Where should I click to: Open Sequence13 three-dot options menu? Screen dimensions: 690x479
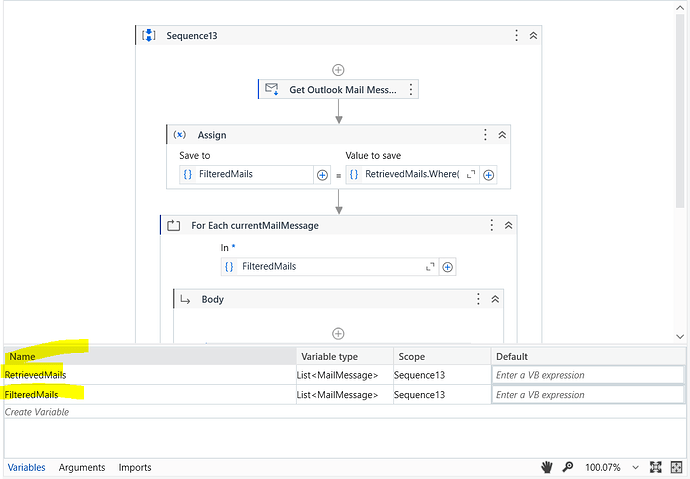click(517, 35)
